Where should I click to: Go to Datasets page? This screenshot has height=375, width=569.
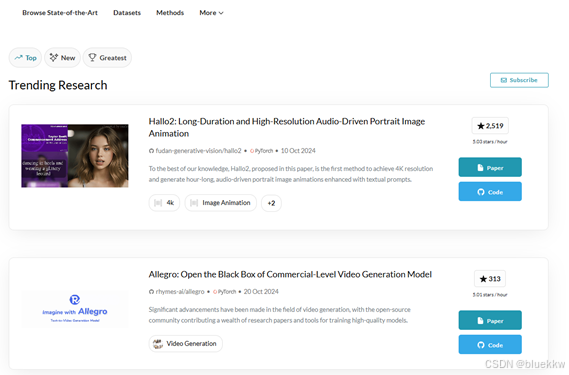pos(127,13)
